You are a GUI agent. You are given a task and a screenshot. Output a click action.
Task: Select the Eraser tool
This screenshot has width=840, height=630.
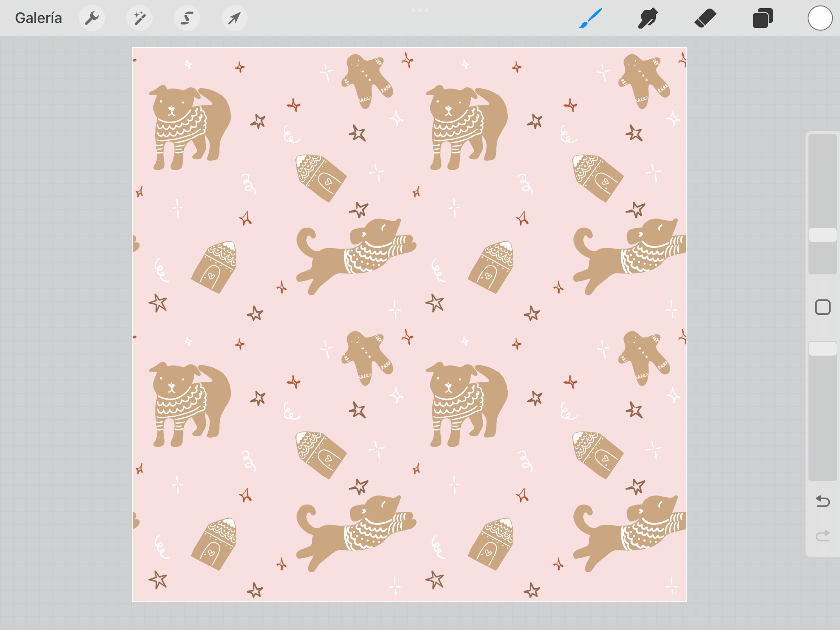click(x=705, y=18)
